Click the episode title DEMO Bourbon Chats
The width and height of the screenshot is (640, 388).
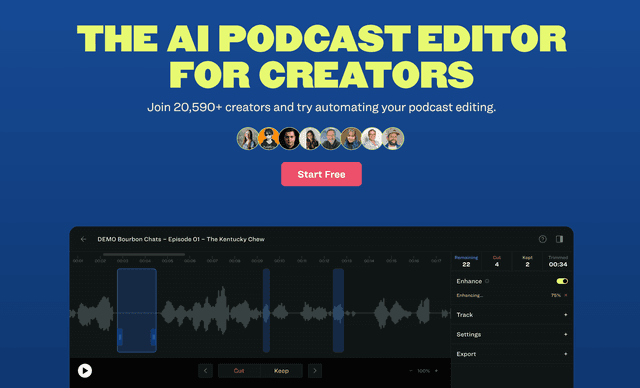tap(181, 239)
